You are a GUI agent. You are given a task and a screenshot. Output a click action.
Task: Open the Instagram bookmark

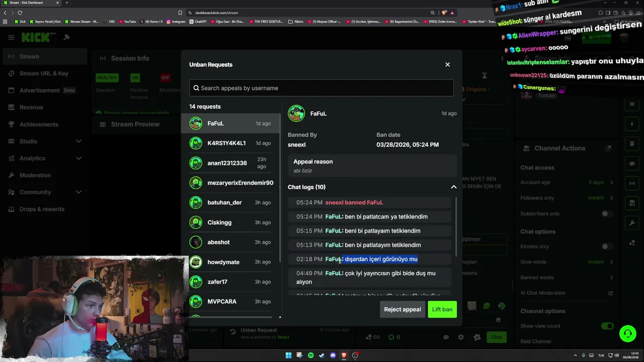(x=176, y=22)
